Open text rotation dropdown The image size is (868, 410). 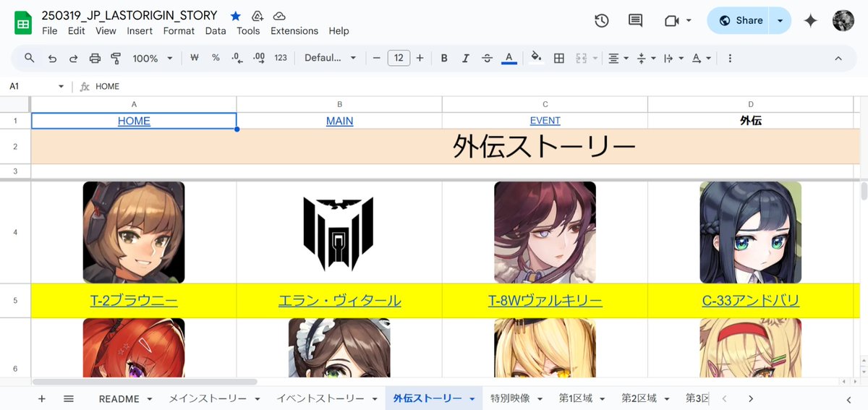click(700, 58)
